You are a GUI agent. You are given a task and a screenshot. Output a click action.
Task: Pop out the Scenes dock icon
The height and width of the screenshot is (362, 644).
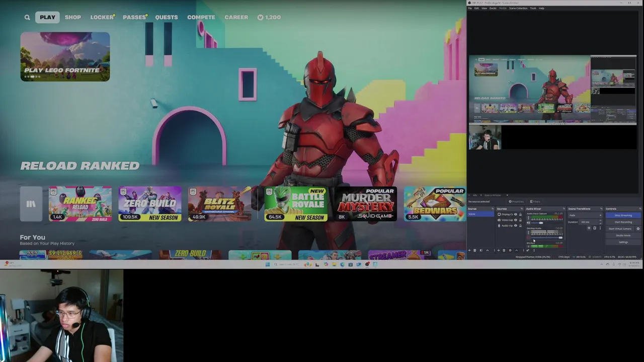click(x=493, y=209)
